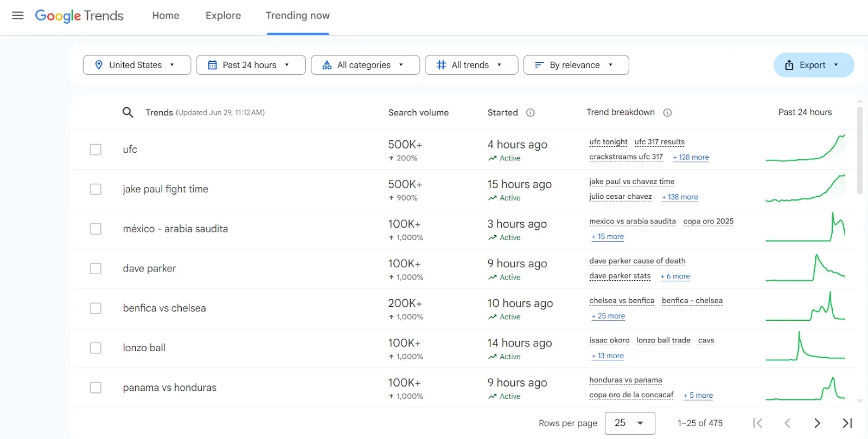Viewport: 868px width, 439px height.
Task: Click the info icon next to Trend breakdown
Action: click(x=668, y=113)
